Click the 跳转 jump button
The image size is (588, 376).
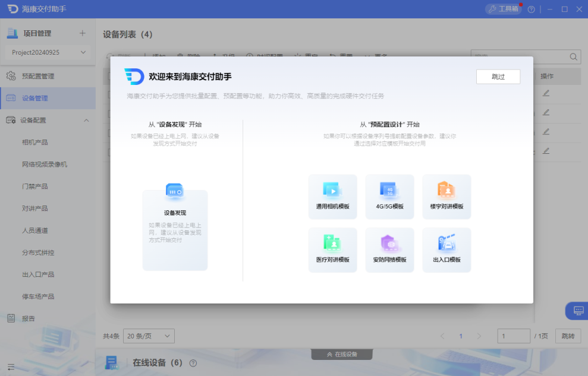[568, 336]
